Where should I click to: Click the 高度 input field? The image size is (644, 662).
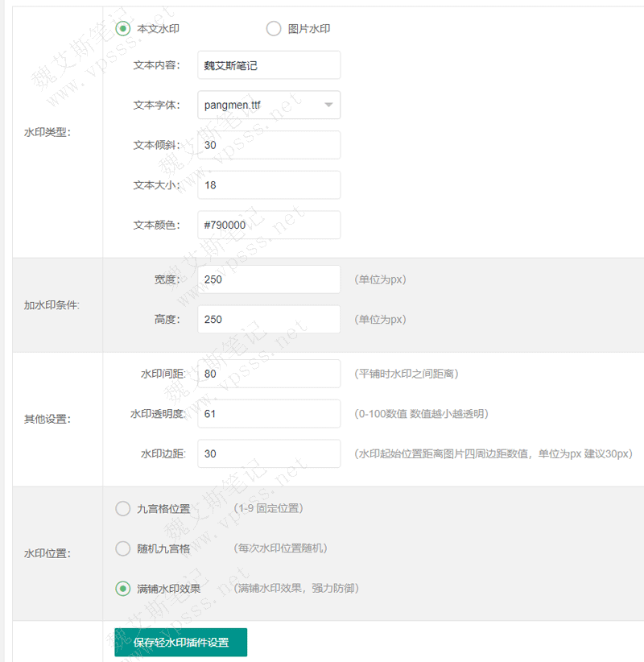click(269, 320)
